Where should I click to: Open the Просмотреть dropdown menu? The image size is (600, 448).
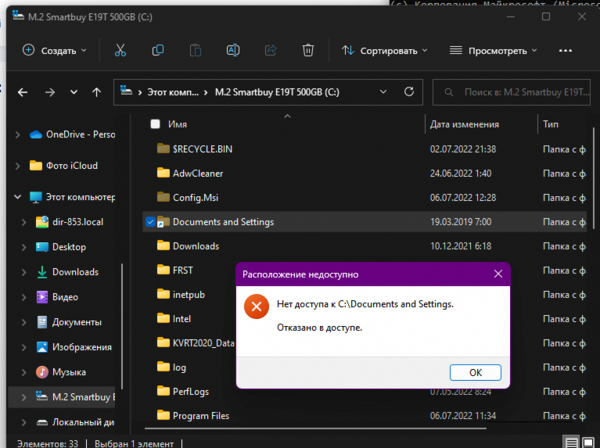[490, 50]
